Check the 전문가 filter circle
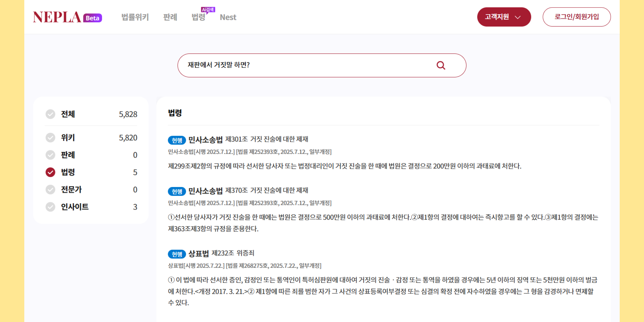This screenshot has width=644, height=322. coord(50,190)
